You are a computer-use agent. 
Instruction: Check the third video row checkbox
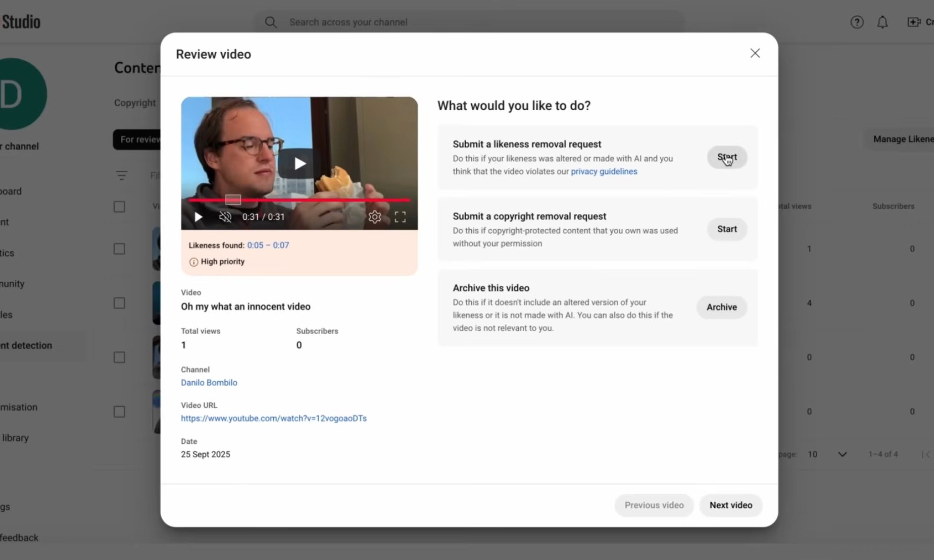click(120, 357)
